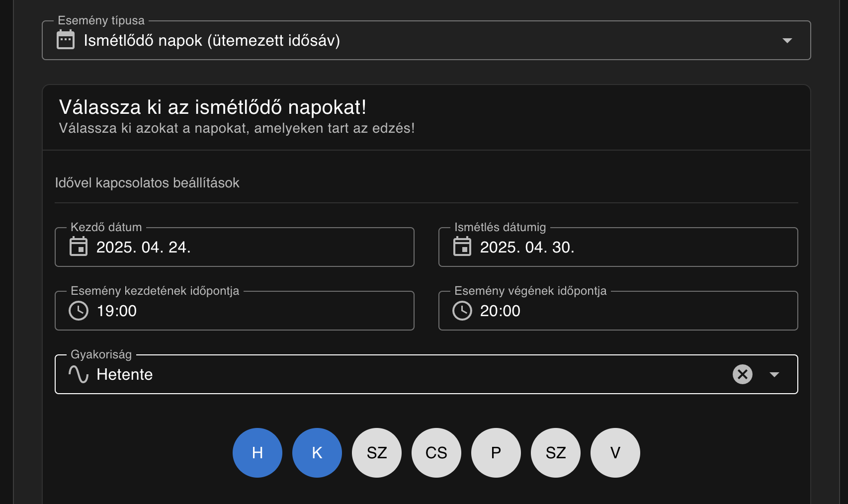848x504 pixels.
Task: Deselect the K (Tuesday) day toggle
Action: 317,453
